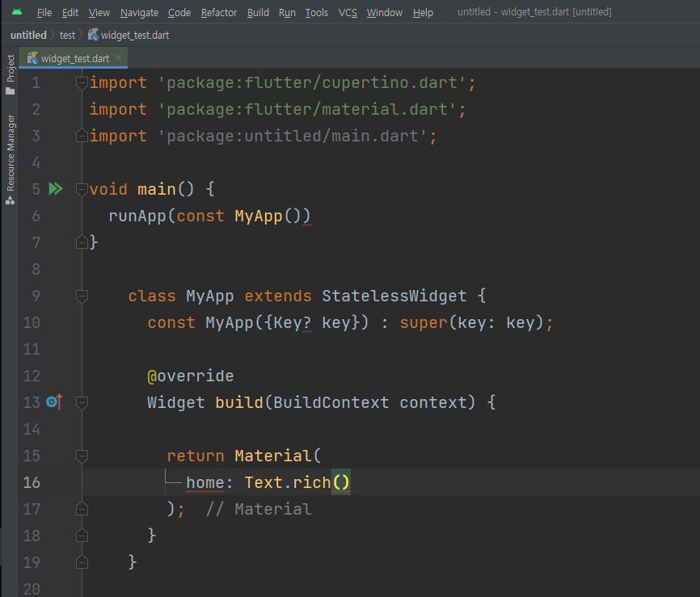Open the Navigate menu
This screenshot has width=700, height=597.
pyautogui.click(x=139, y=12)
